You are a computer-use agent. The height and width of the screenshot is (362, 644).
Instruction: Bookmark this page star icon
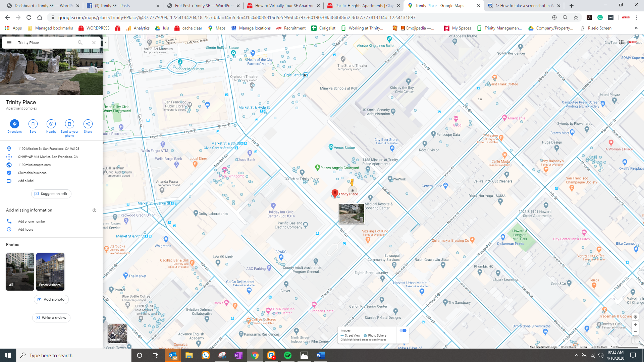(x=576, y=17)
